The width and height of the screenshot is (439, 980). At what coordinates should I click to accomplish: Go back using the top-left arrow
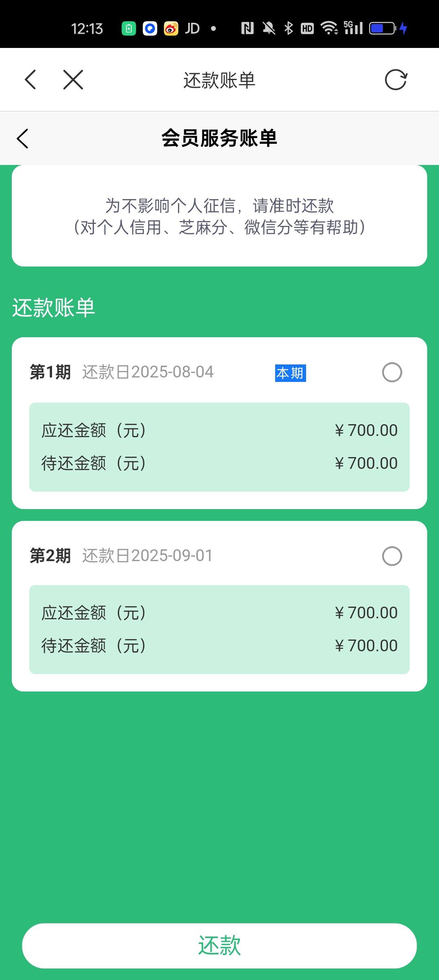point(30,79)
